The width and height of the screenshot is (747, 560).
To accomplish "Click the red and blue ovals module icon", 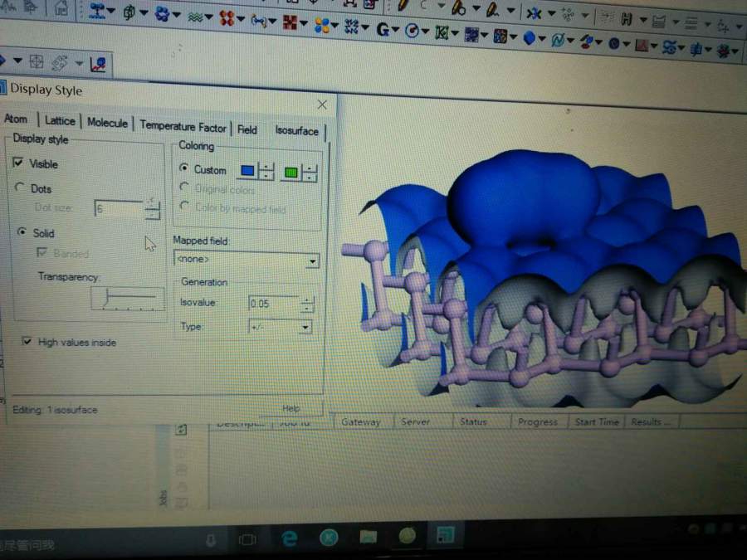I will [586, 42].
